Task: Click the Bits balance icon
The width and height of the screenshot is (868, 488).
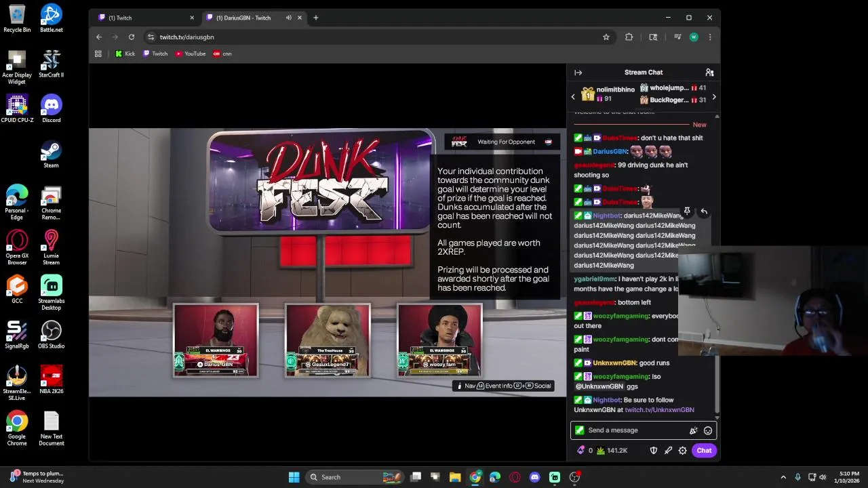Action: pos(581,450)
